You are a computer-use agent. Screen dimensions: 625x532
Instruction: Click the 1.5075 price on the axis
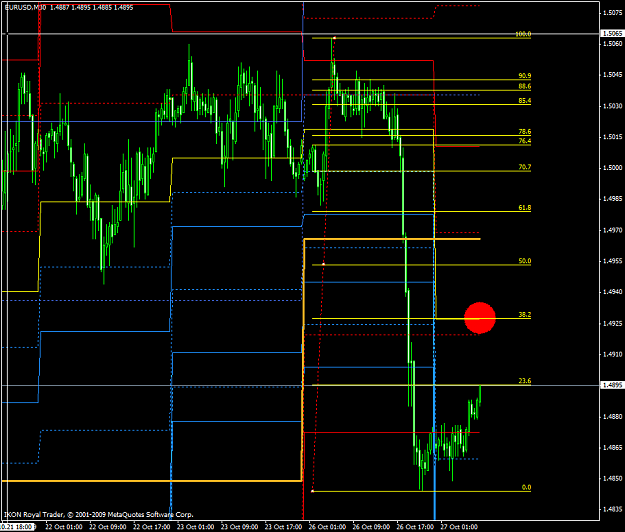612,13
